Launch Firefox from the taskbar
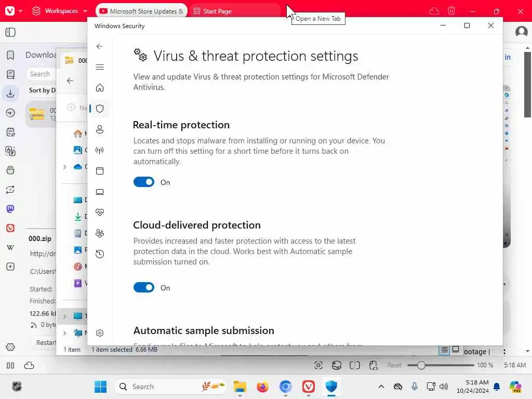 262,387
